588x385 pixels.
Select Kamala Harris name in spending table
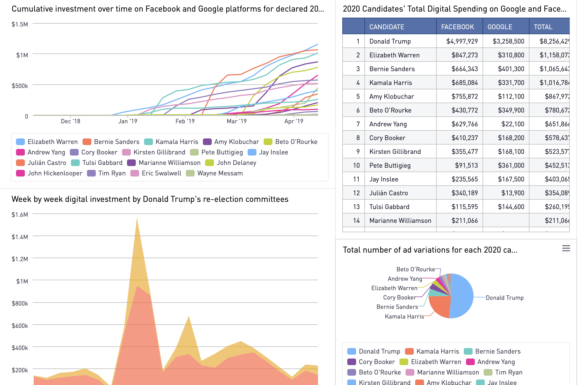click(391, 83)
